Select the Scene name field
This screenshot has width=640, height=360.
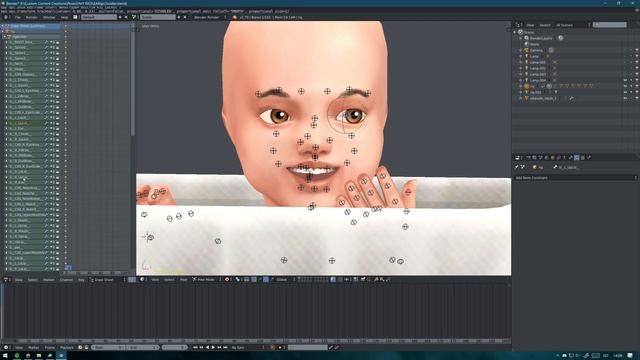158,17
